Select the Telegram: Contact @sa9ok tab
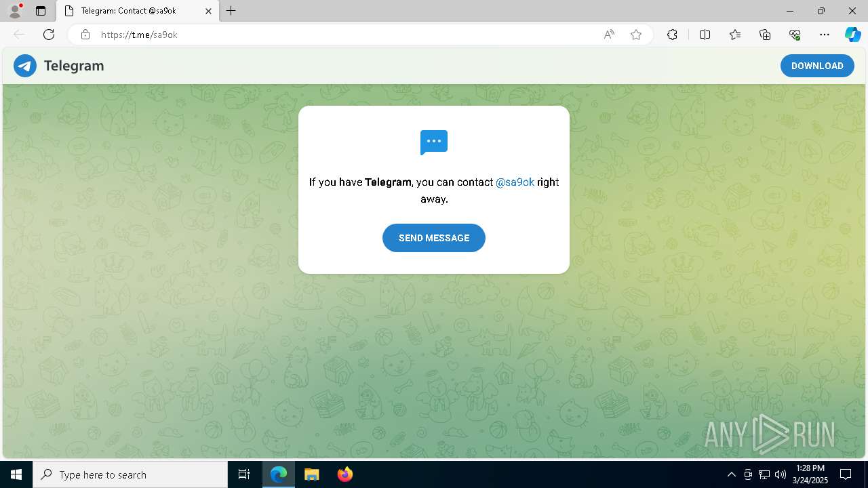This screenshot has width=868, height=488. [137, 11]
